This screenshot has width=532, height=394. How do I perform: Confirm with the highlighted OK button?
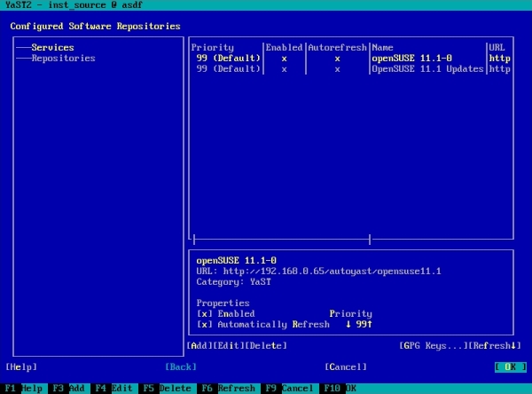(x=511, y=366)
